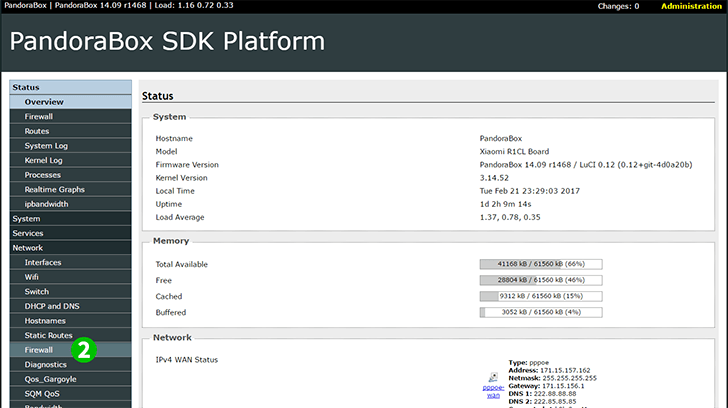Open the SQM QoS page
Viewport: 728px width, 408px height.
point(44,394)
